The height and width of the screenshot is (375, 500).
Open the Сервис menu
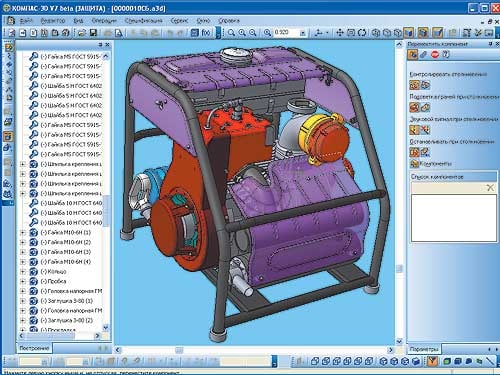point(179,21)
